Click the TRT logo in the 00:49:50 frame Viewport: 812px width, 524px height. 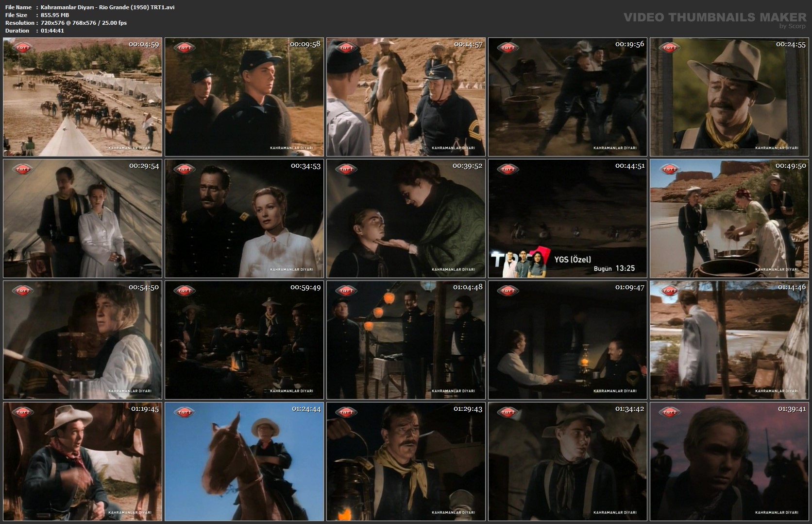(670, 169)
